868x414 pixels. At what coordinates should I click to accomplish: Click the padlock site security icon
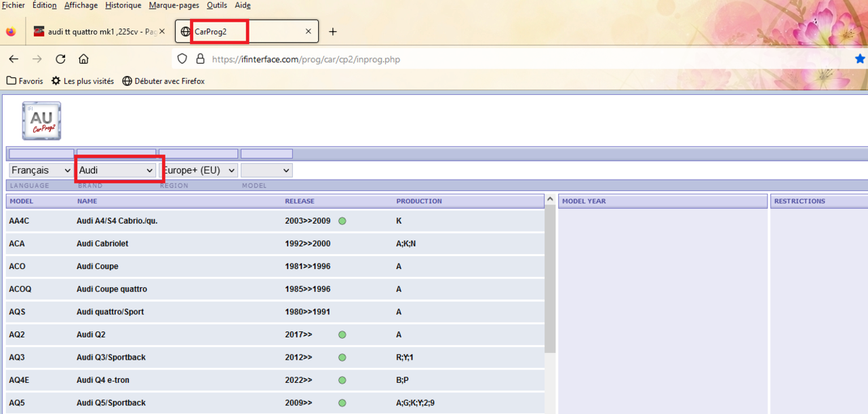coord(200,59)
